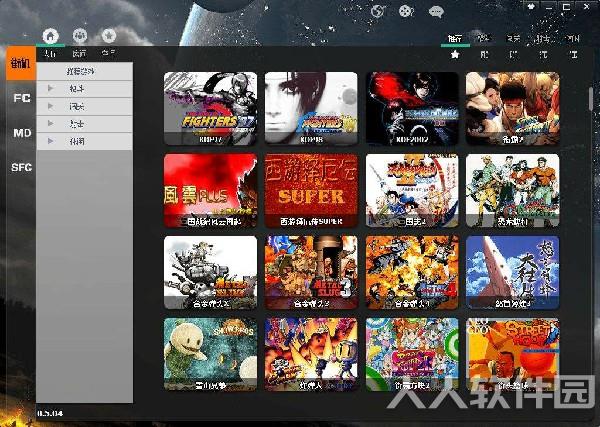
Task: Maximize the game platform window
Action: pos(567,7)
